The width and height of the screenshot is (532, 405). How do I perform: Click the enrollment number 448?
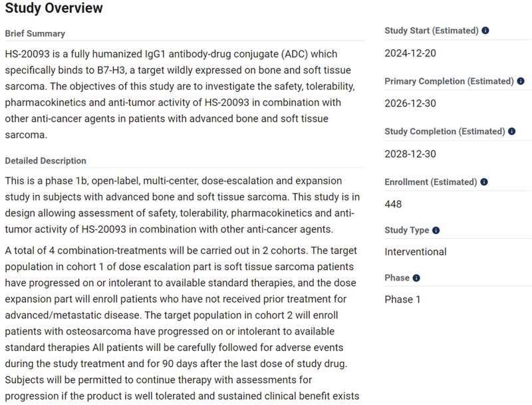(x=393, y=204)
